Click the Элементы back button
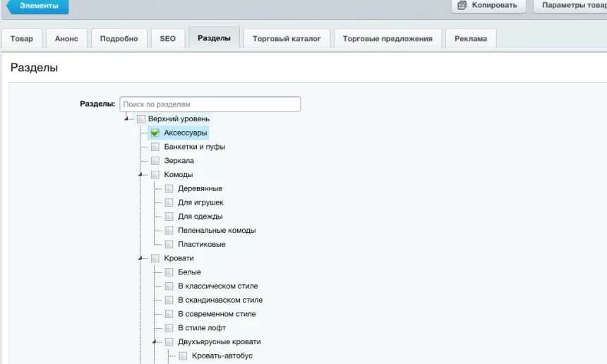Image resolution: width=607 pixels, height=364 pixels. click(x=38, y=6)
